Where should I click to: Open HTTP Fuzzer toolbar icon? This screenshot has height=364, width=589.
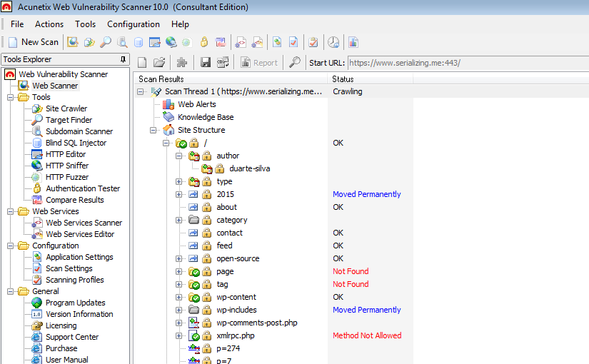pyautogui.click(x=186, y=42)
